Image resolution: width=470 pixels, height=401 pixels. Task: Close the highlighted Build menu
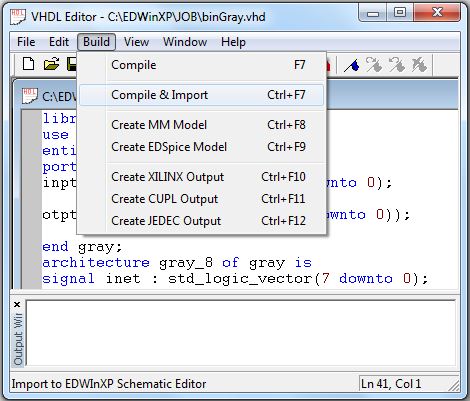point(96,42)
